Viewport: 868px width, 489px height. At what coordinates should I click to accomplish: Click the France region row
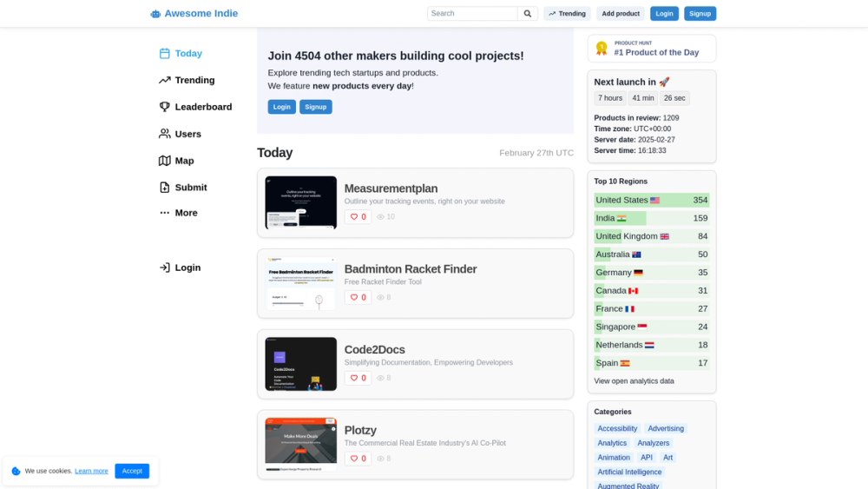point(652,309)
